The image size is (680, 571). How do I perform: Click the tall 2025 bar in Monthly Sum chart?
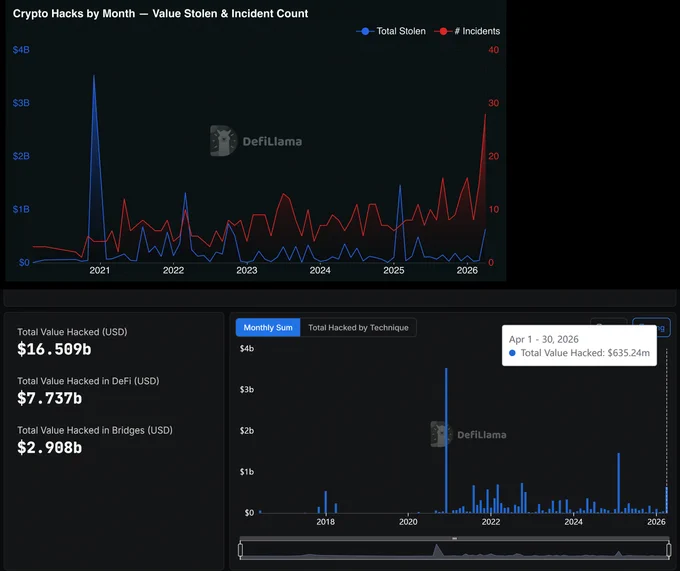618,483
